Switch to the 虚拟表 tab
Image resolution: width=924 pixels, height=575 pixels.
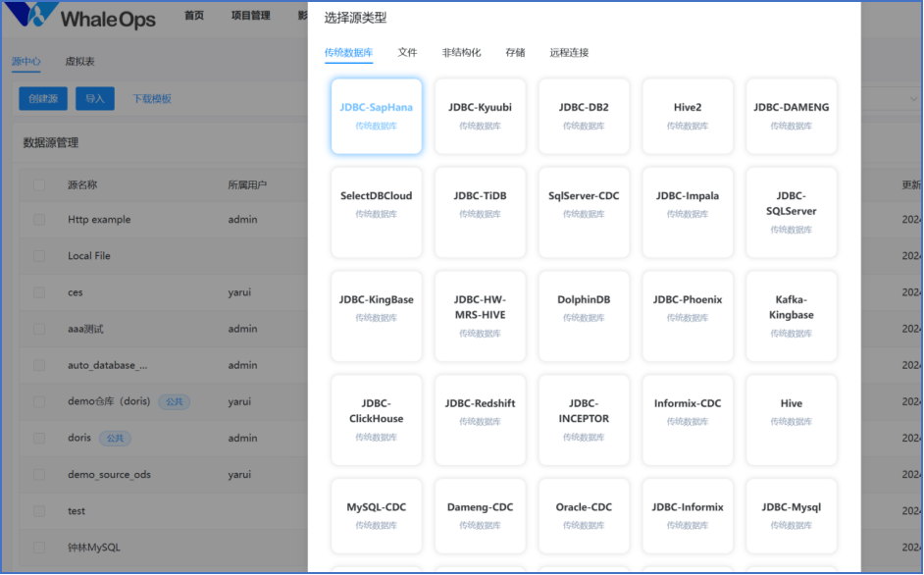click(x=79, y=62)
